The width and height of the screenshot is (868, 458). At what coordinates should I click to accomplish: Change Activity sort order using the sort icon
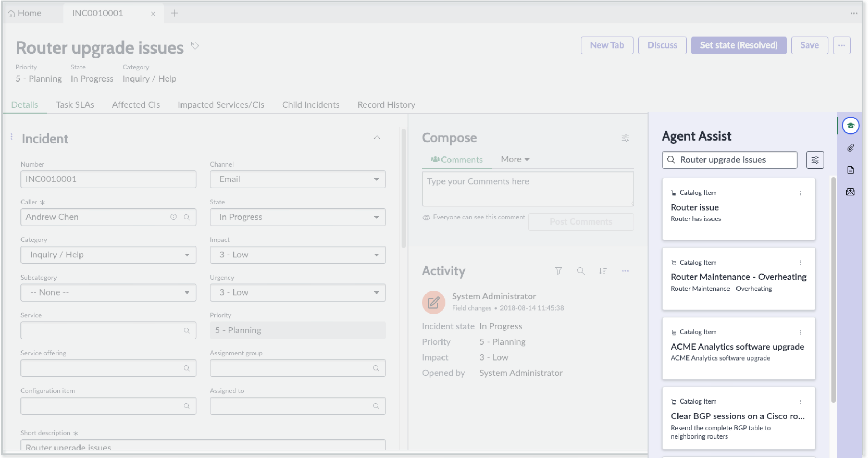(603, 271)
